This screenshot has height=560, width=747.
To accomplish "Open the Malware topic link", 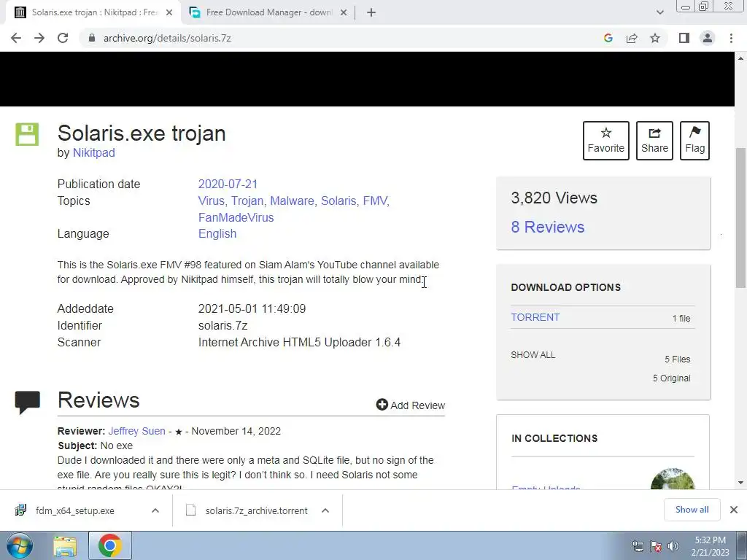I will (x=293, y=201).
